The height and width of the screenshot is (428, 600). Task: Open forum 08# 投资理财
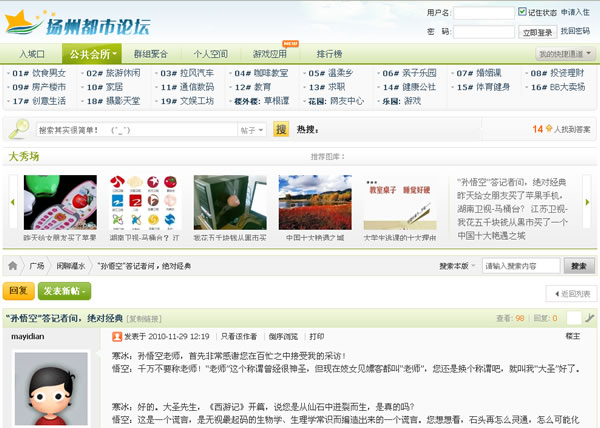[557, 73]
